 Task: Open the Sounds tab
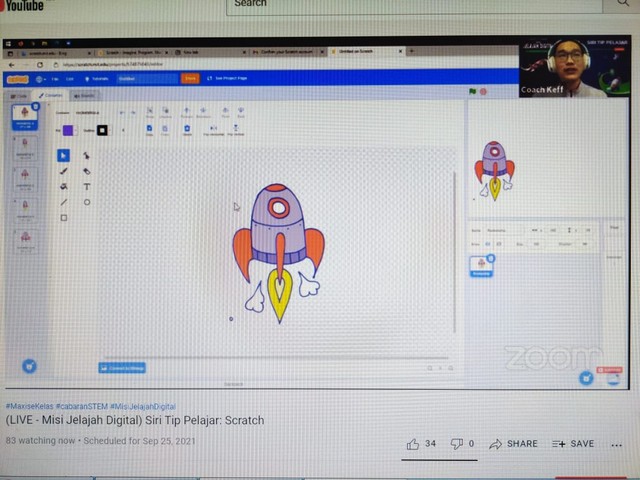click(86, 96)
